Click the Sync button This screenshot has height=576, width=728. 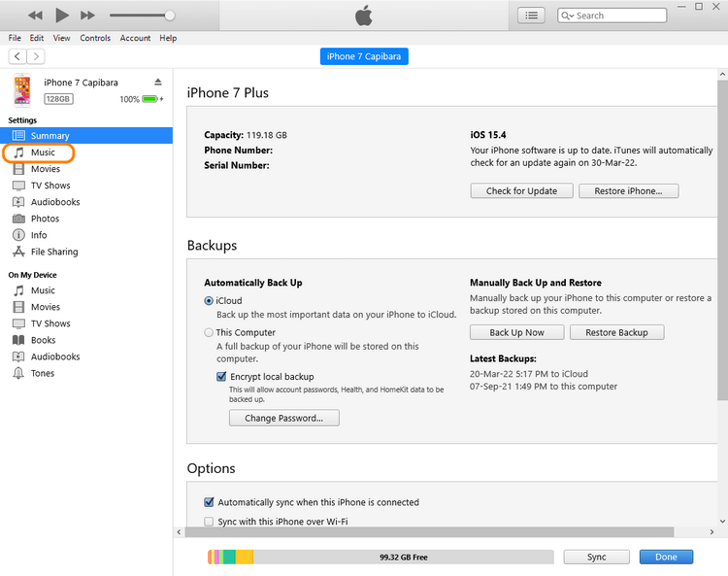tap(597, 557)
